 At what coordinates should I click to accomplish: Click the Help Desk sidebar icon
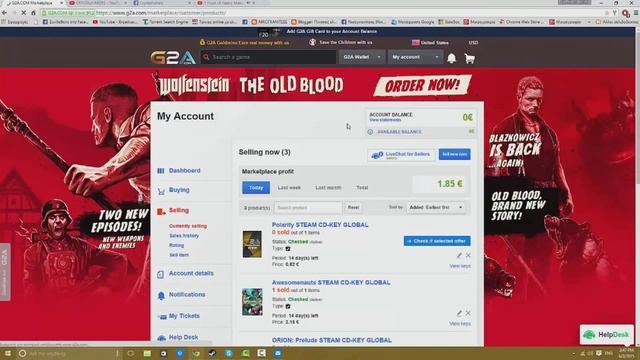tap(162, 338)
